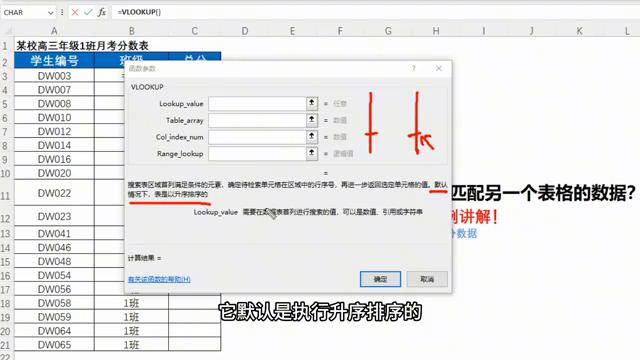
Task: Select the empty 总分 cell in row 19
Action: coord(195,317)
